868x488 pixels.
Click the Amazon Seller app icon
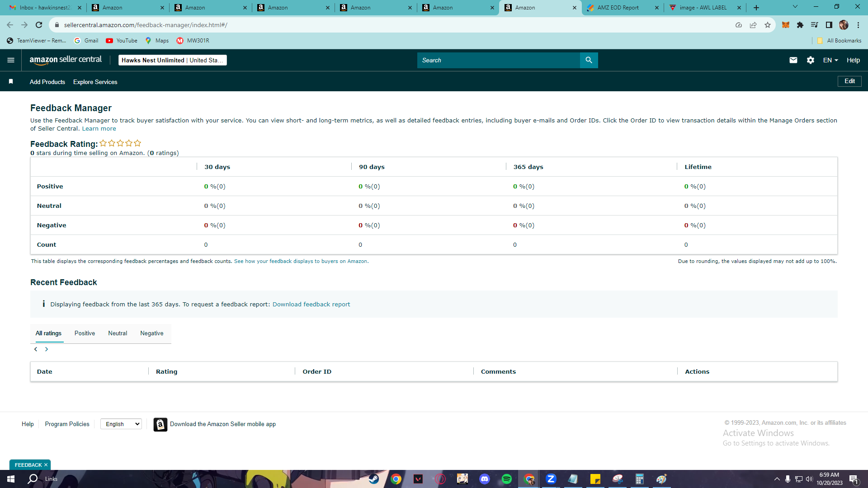click(160, 424)
